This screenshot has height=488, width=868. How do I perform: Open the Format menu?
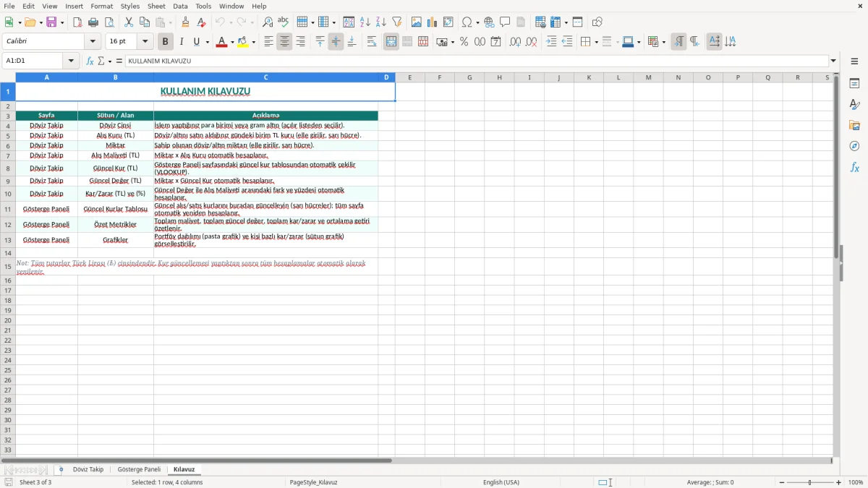click(101, 6)
